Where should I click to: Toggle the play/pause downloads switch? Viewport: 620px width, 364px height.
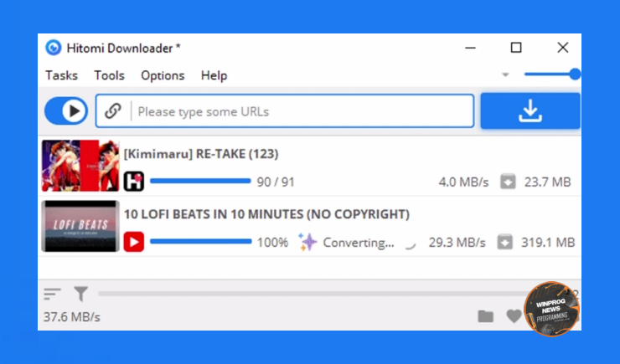66,111
